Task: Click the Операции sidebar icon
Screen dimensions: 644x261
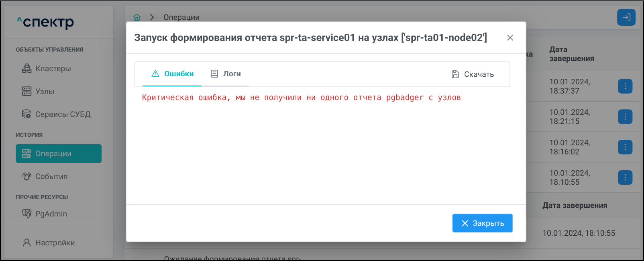Action: coord(26,153)
